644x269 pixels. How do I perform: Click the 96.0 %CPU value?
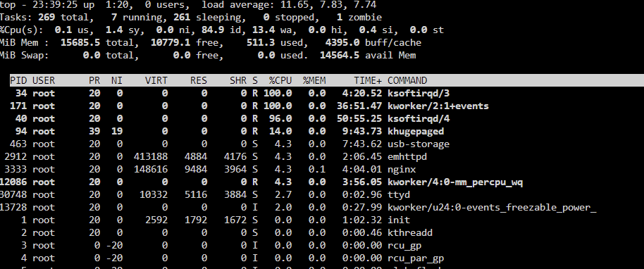pyautogui.click(x=280, y=119)
